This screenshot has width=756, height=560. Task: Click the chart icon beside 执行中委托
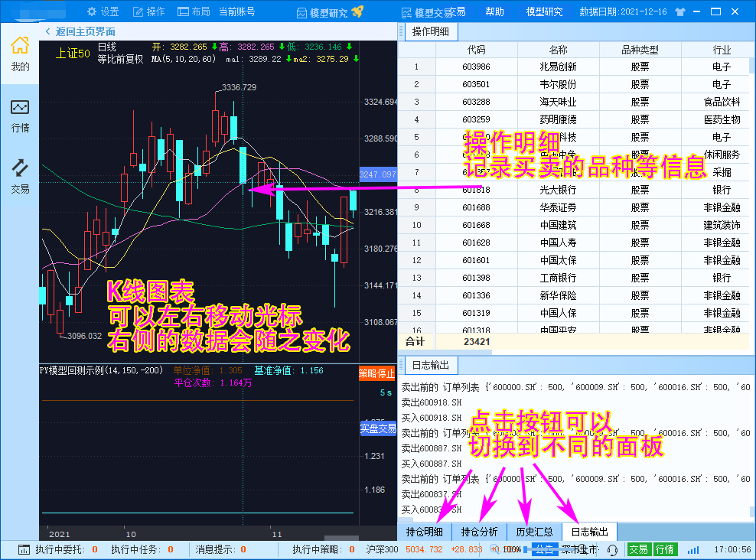tap(24, 549)
